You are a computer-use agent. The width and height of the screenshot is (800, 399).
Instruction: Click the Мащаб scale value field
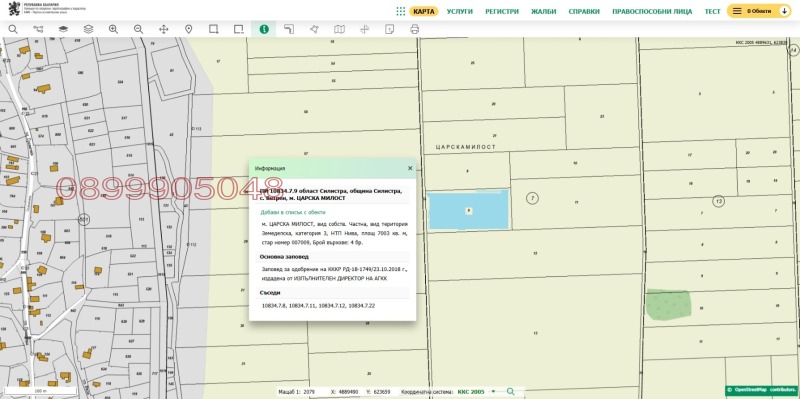pyautogui.click(x=309, y=391)
